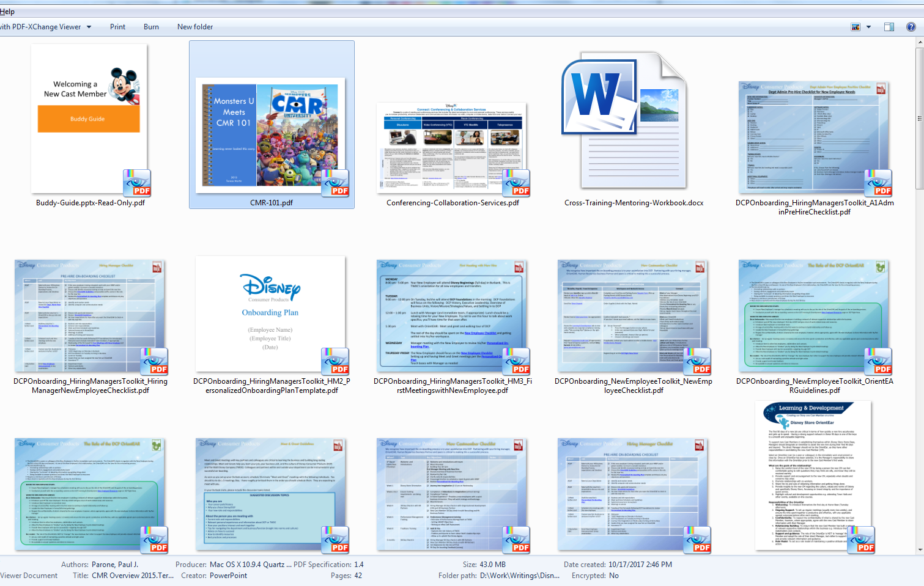Toggle the preview pane icon
This screenshot has width=924, height=586.
click(889, 27)
